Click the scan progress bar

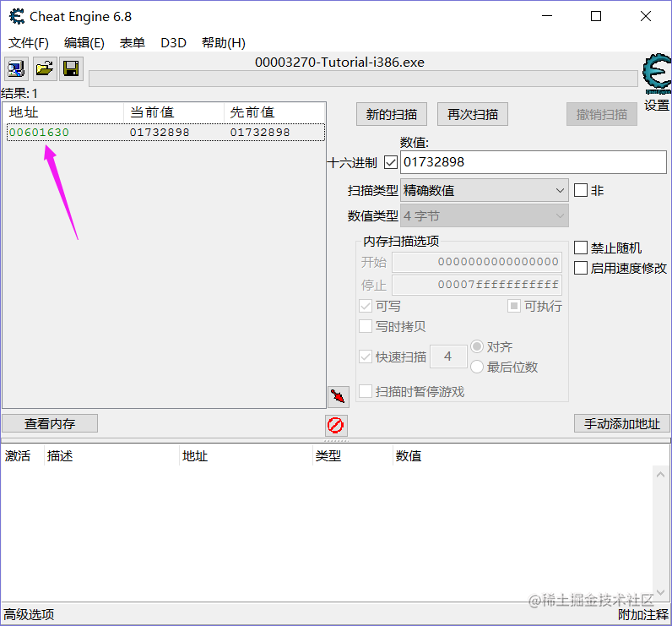pos(363,79)
